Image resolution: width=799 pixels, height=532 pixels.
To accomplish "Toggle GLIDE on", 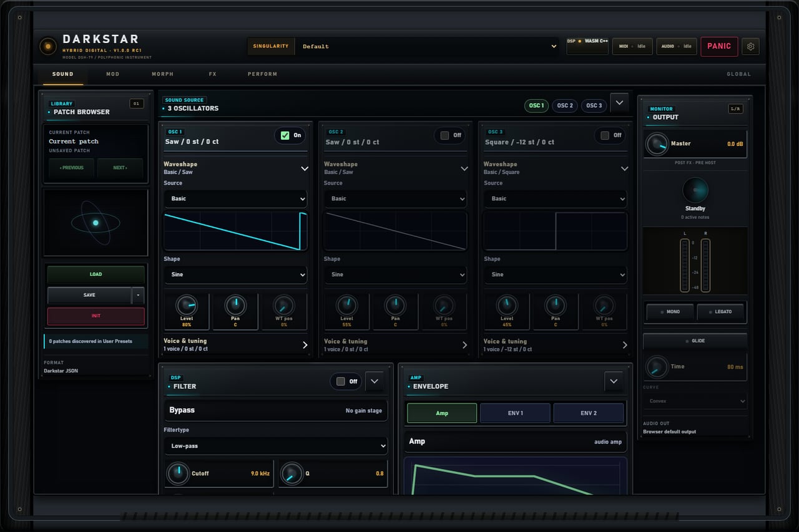I will pos(695,341).
